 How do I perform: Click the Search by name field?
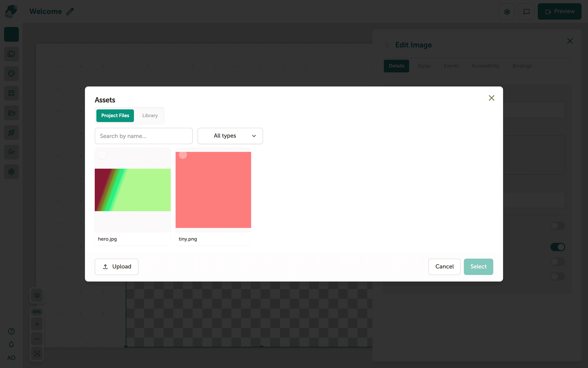pyautogui.click(x=144, y=136)
